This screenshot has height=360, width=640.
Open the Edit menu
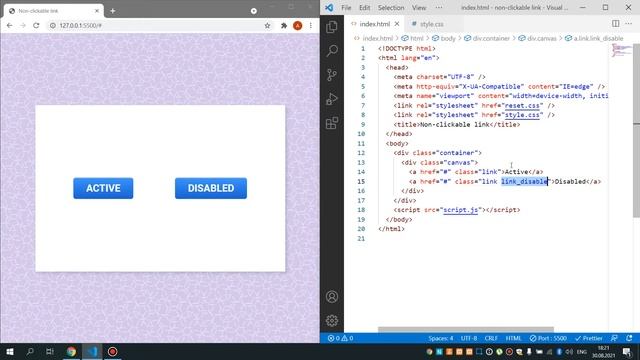(x=364, y=8)
